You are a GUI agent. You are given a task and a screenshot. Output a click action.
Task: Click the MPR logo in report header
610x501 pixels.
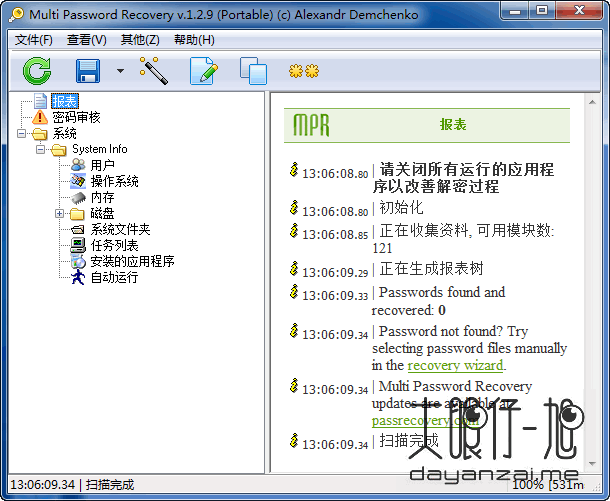click(311, 125)
